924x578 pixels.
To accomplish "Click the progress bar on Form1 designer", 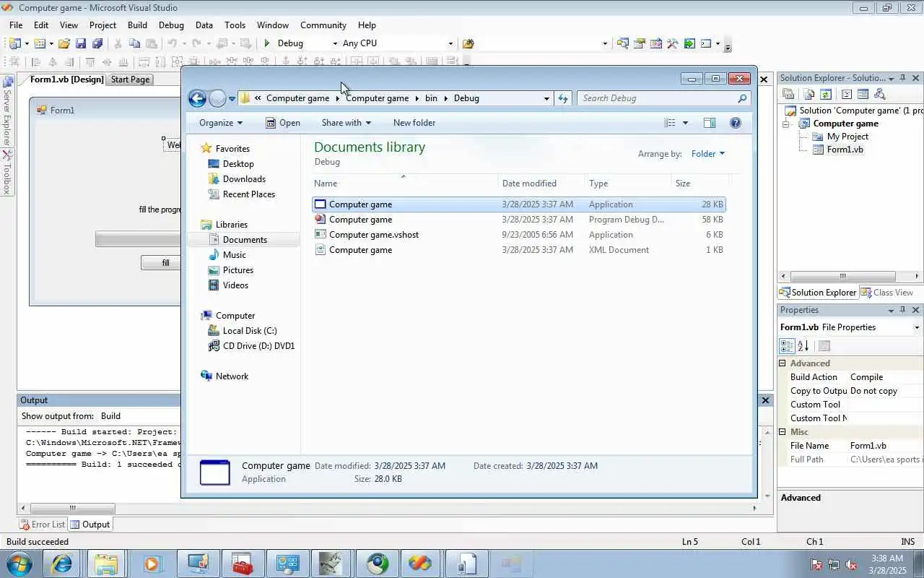I will click(138, 239).
